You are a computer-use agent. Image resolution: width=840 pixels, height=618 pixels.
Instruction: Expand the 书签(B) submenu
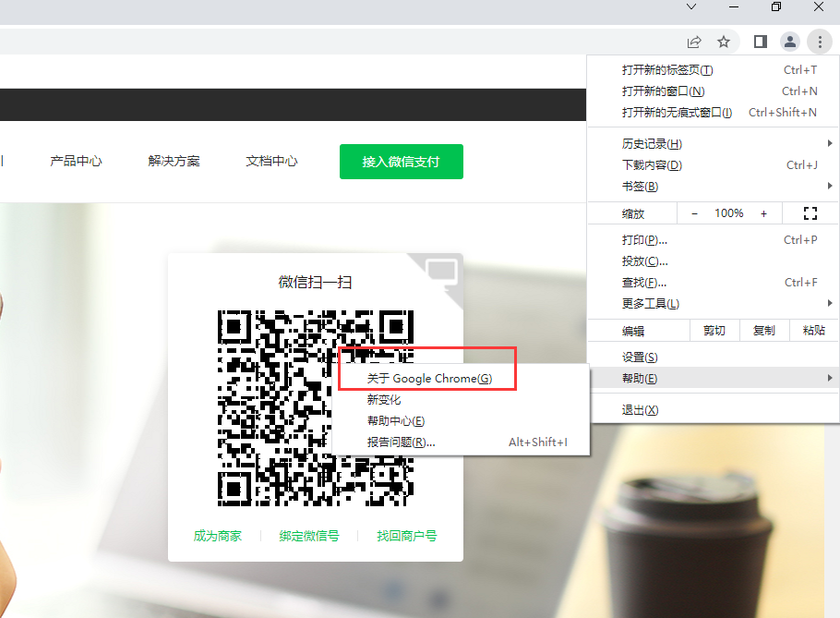click(x=713, y=186)
